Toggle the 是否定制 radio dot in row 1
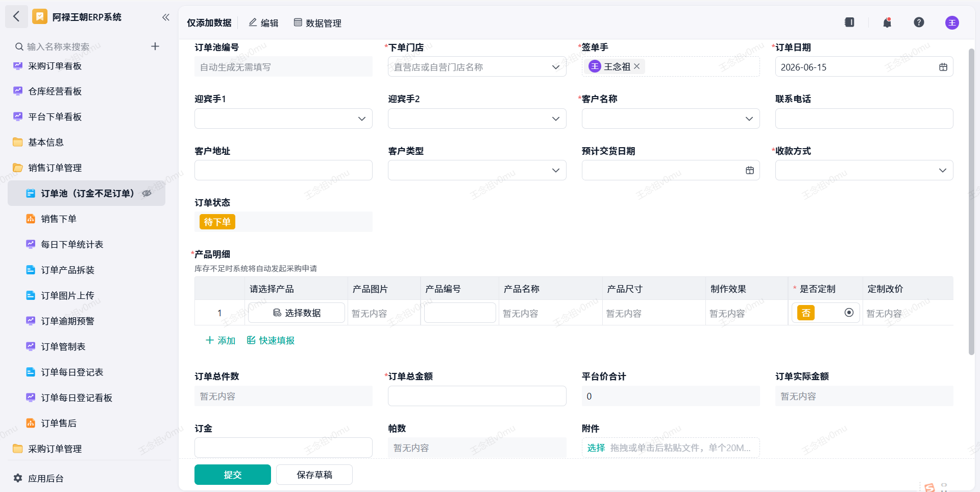980x492 pixels. click(849, 312)
